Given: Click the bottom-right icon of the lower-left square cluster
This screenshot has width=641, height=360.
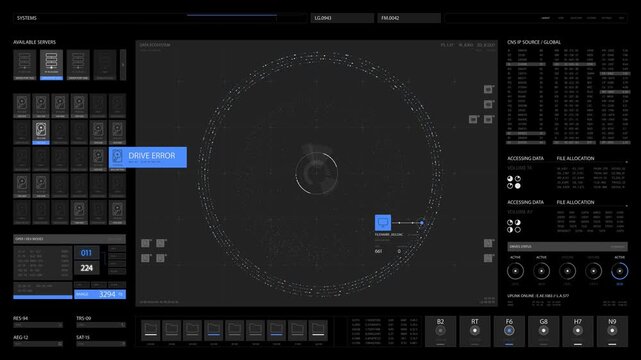Looking at the screenshot, I should [160, 258].
